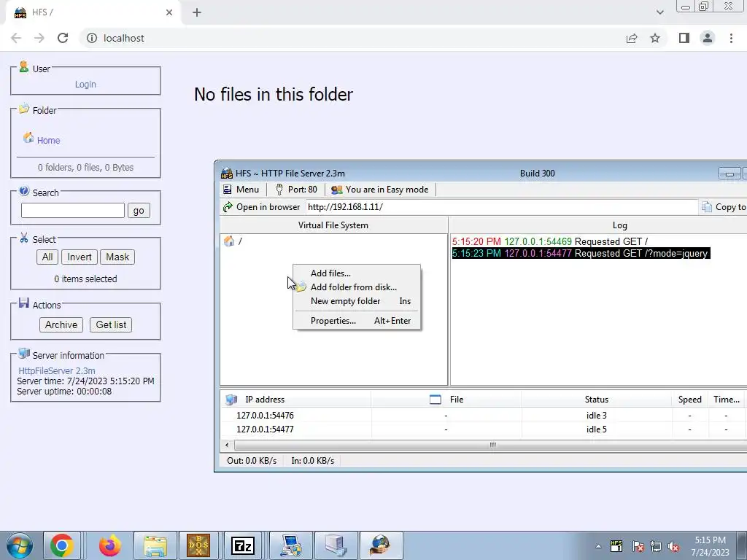Expand the tab search chevron in Chrome
747x560 pixels.
click(x=659, y=12)
